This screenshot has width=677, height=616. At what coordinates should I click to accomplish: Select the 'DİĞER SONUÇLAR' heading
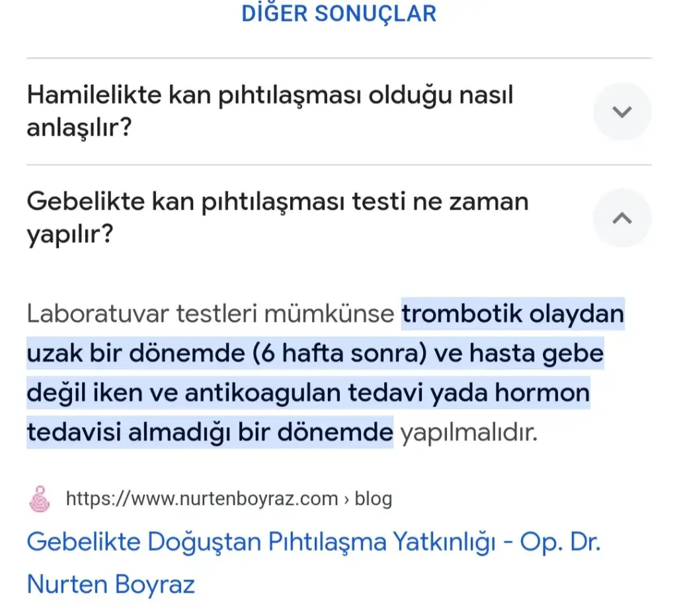click(338, 13)
